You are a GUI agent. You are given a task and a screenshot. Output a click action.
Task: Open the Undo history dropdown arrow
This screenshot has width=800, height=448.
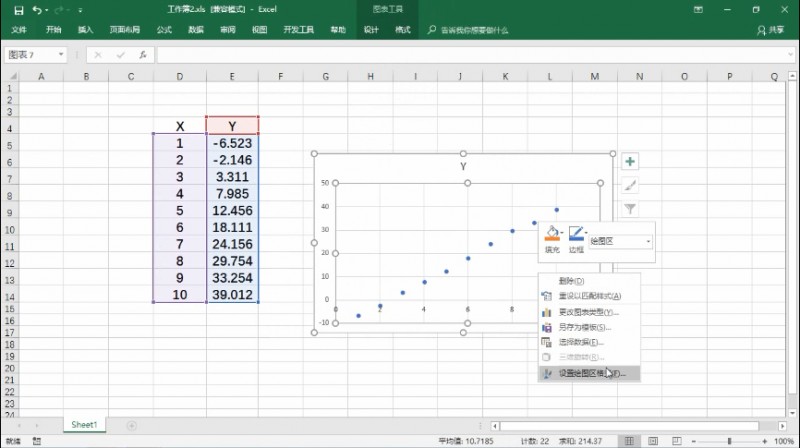coord(46,10)
